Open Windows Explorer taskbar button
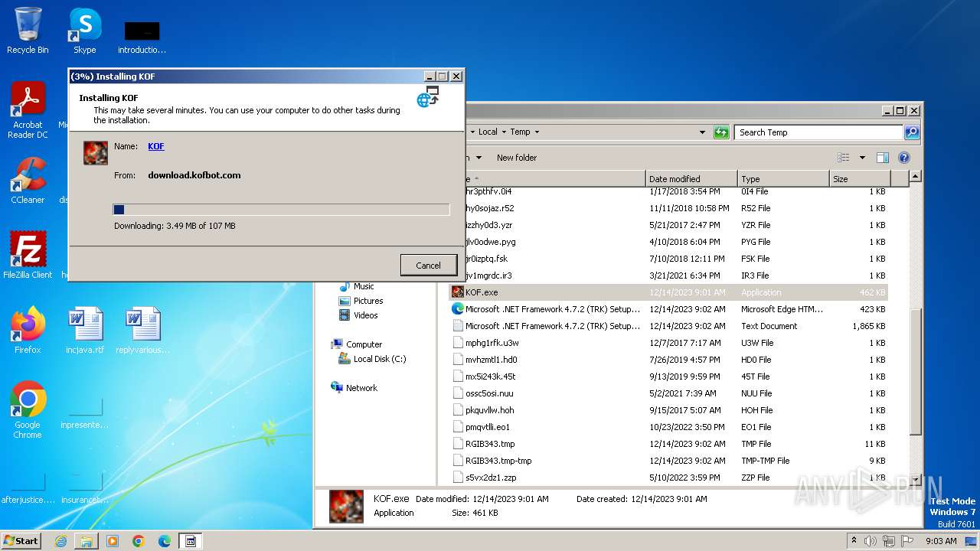This screenshot has height=551, width=980. click(x=87, y=541)
